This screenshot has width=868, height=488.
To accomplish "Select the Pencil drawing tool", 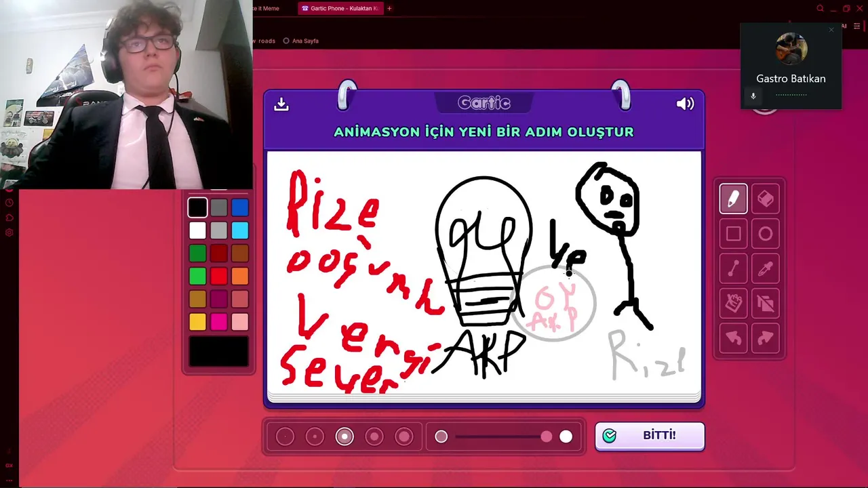I will (733, 199).
